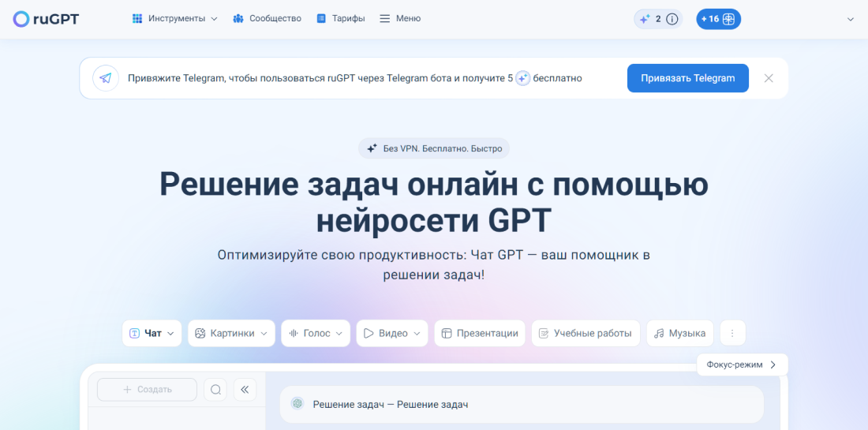868x430 pixels.
Task: Expand the Инструменты dropdown menu
Action: (x=174, y=18)
